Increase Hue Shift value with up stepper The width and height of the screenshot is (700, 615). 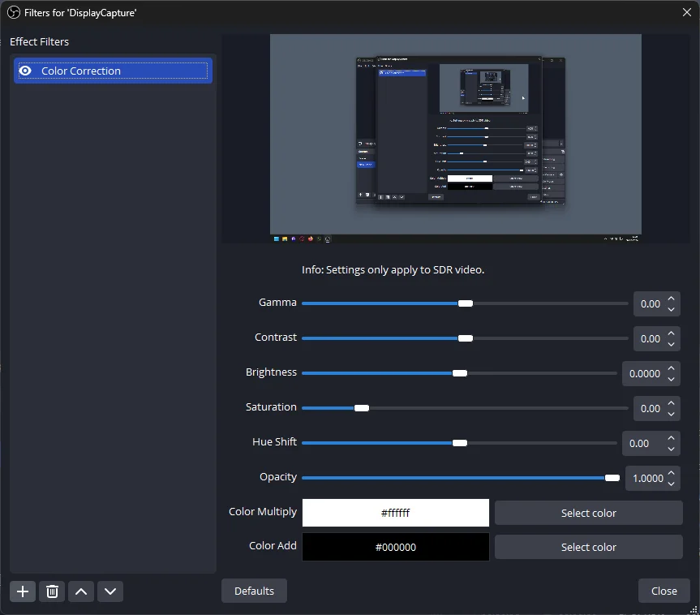(671, 437)
